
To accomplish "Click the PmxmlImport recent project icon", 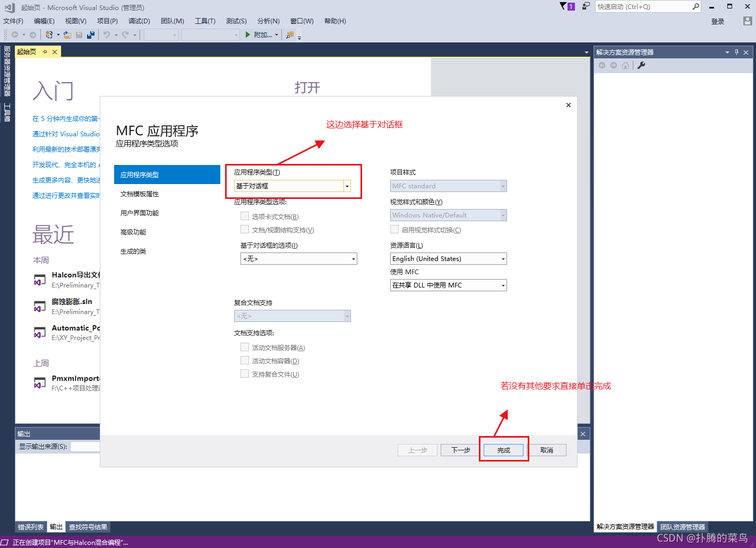I will pyautogui.click(x=40, y=383).
